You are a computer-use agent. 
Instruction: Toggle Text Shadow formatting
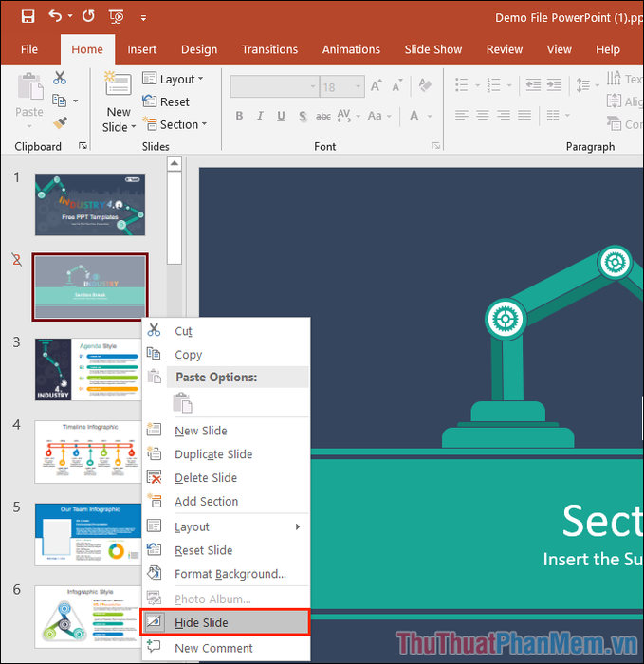(x=303, y=116)
